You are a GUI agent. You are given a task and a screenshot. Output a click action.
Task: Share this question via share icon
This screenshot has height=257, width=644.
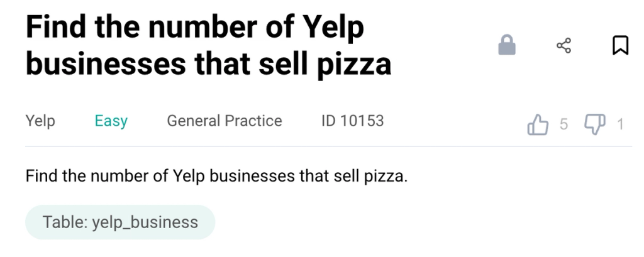click(x=563, y=45)
